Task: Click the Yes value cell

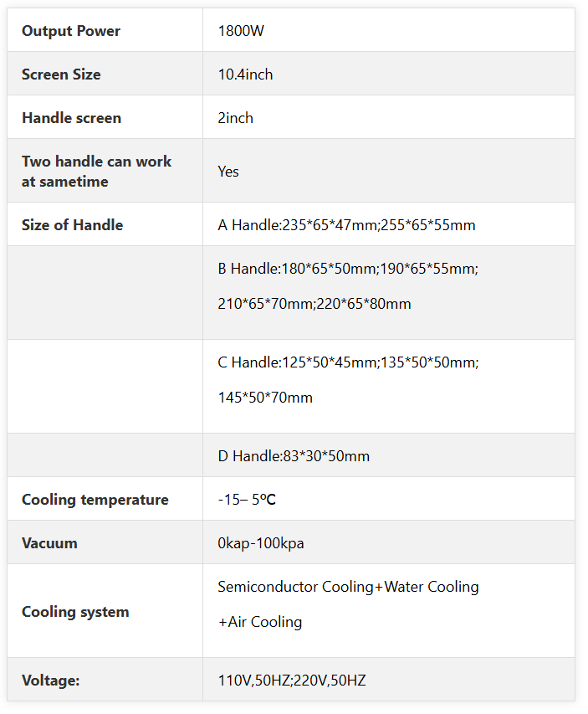Action: [x=389, y=171]
